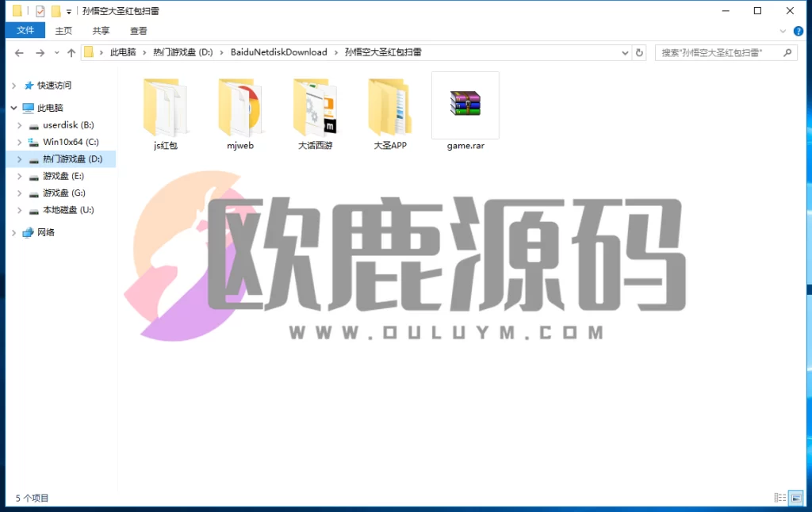Expand the 游戏盘 (E:) drive node

(x=21, y=175)
